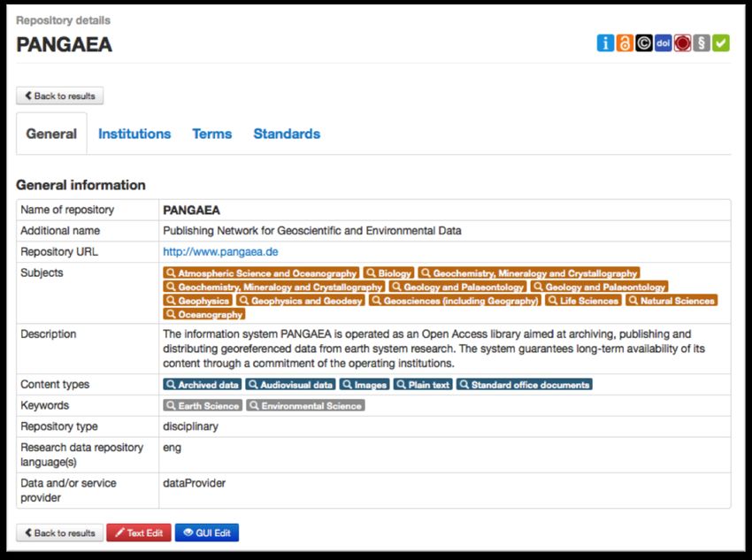Click the bold PANGAEA value in the table

[191, 210]
